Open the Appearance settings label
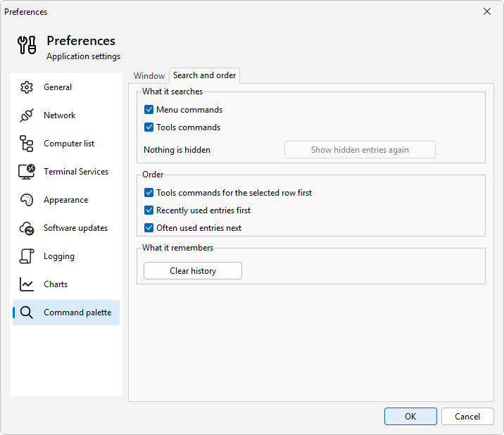Viewport: 504px width, 435px height. [x=66, y=200]
